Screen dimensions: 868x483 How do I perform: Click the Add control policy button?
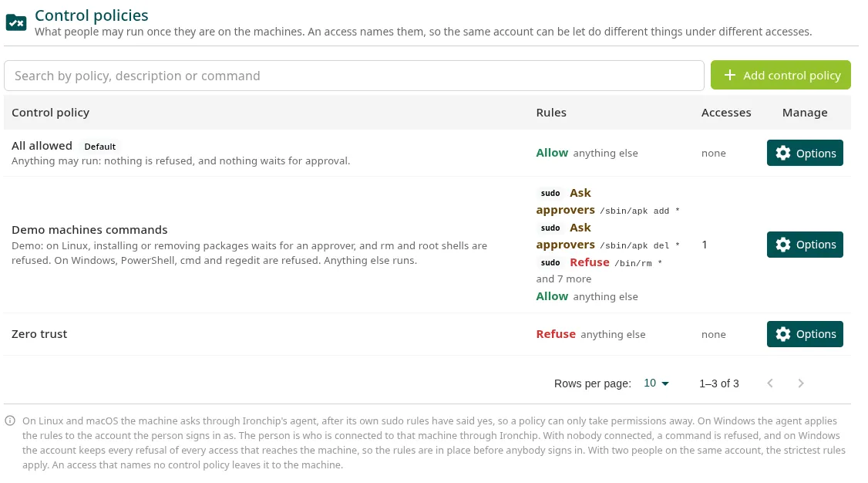click(x=781, y=76)
